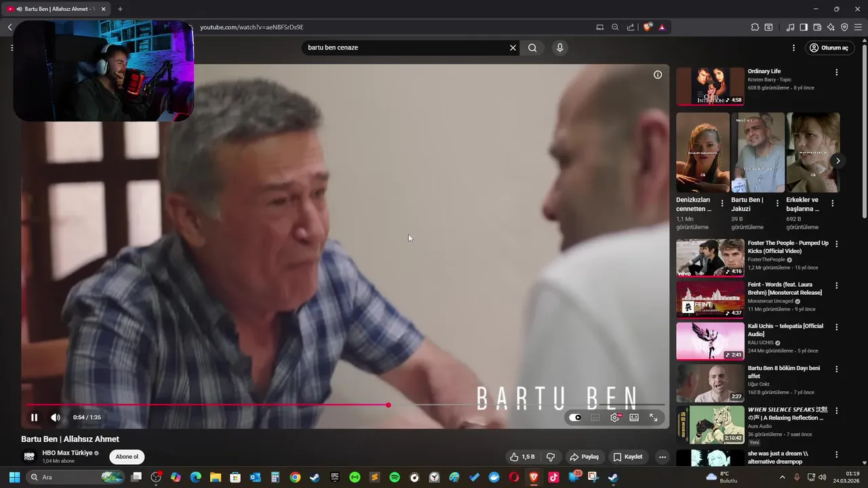Open Leo AI sparkle icon
This screenshot has height=488, width=868.
coord(831,27)
